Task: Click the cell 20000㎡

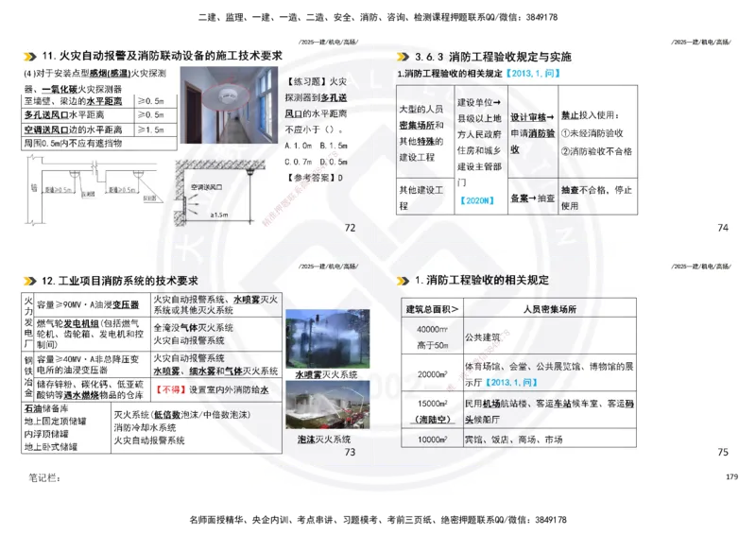Action: pos(432,374)
